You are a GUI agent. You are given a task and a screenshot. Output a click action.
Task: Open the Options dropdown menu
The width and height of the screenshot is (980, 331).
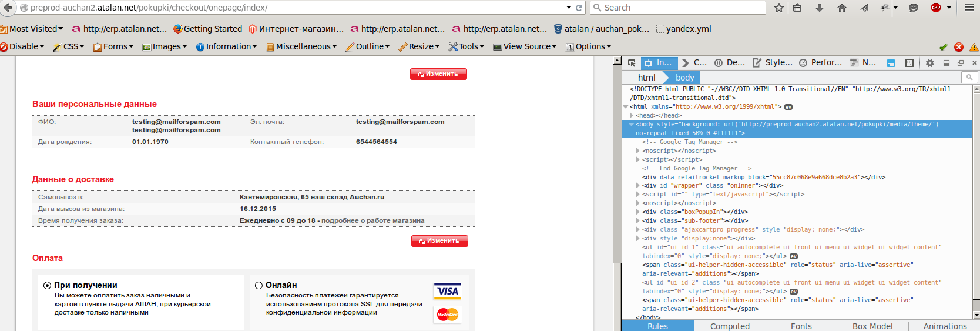click(589, 46)
